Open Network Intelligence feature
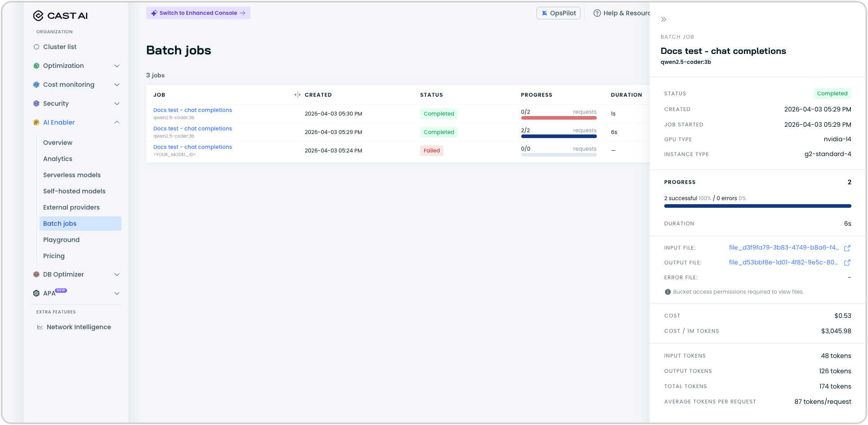 click(79, 327)
